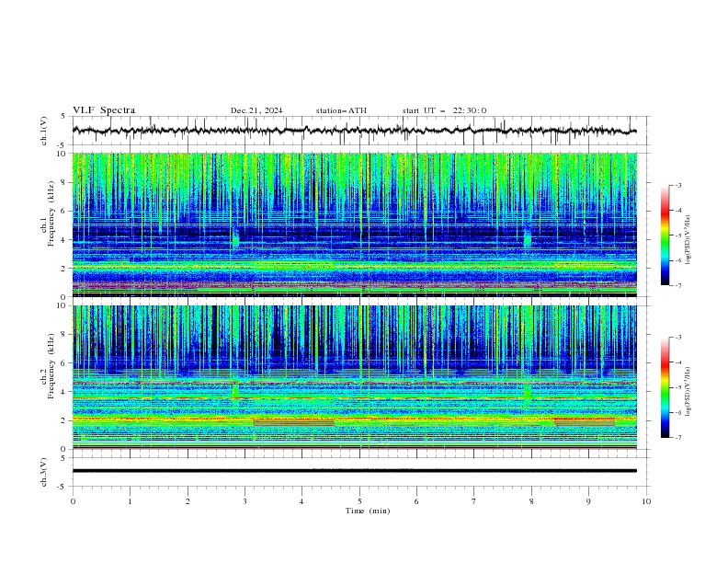Click the "ch.3(V)" axis label
728x563 pixels.
(x=44, y=472)
